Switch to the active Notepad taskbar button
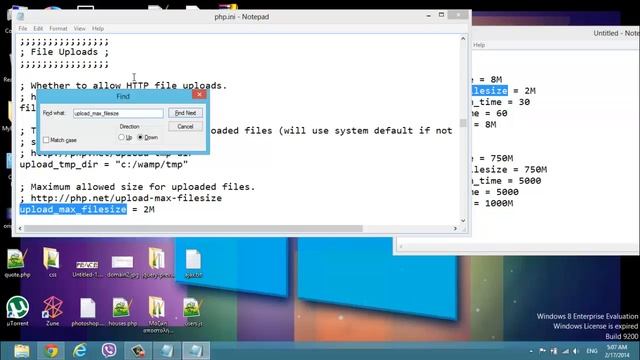640x360 pixels. pyautogui.click(x=196, y=351)
